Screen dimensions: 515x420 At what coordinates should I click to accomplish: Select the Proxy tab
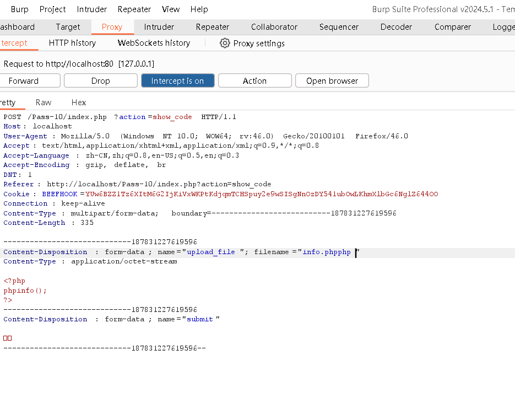click(x=112, y=27)
